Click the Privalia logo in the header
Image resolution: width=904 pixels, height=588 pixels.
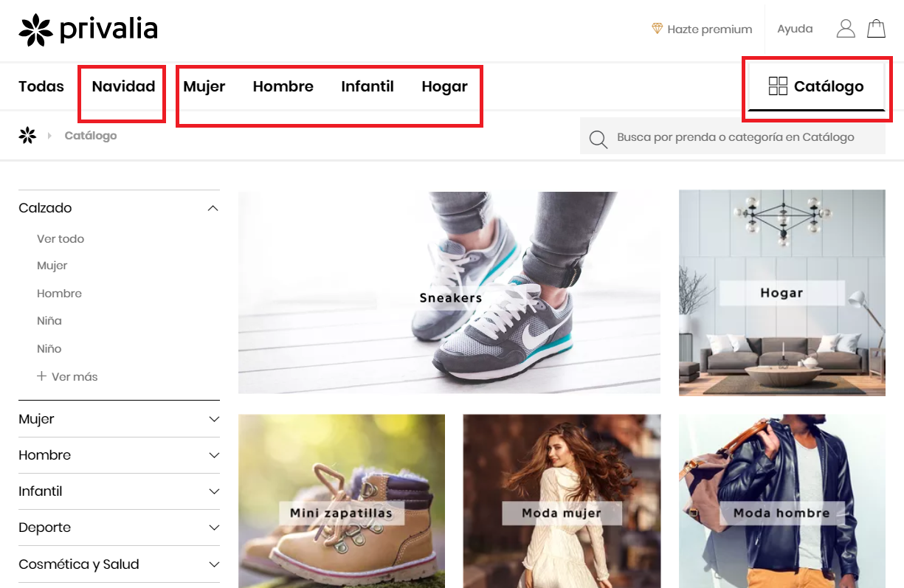coord(88,30)
